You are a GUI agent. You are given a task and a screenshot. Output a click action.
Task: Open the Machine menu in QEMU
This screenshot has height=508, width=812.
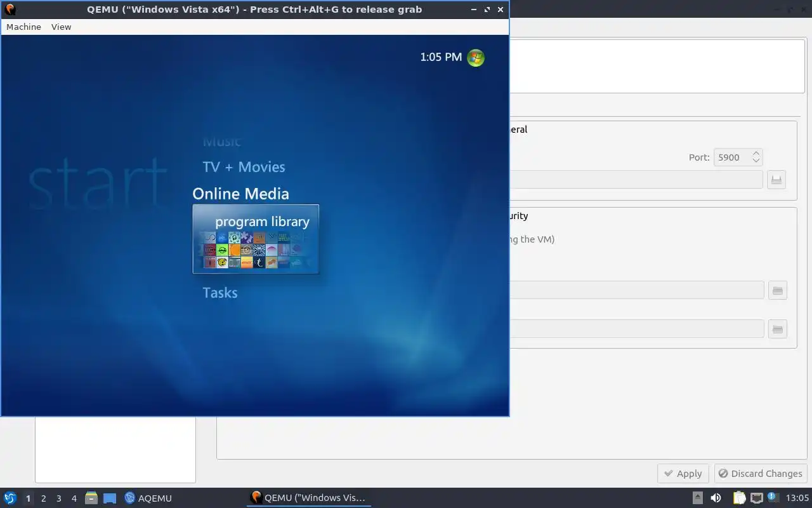[x=23, y=27]
